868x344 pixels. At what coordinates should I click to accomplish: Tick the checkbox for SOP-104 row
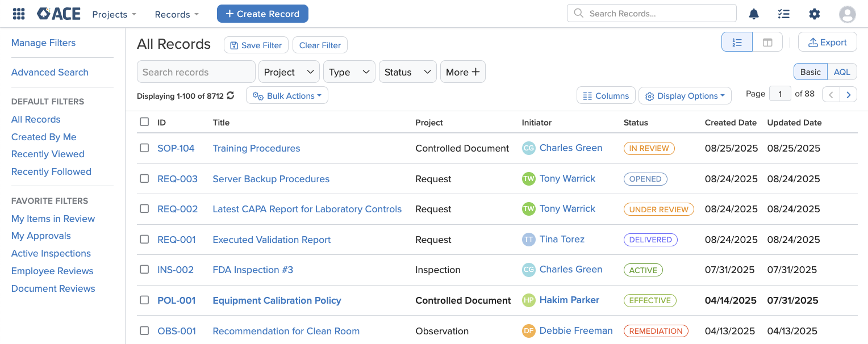144,148
